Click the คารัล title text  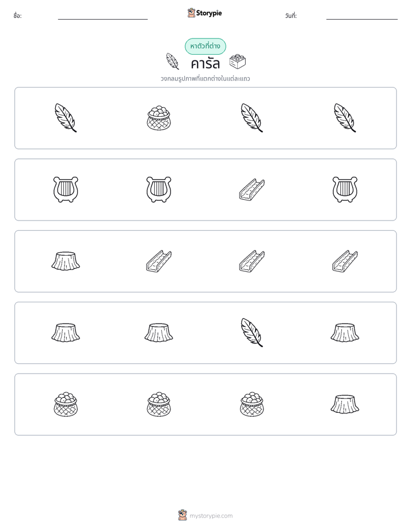205,63
